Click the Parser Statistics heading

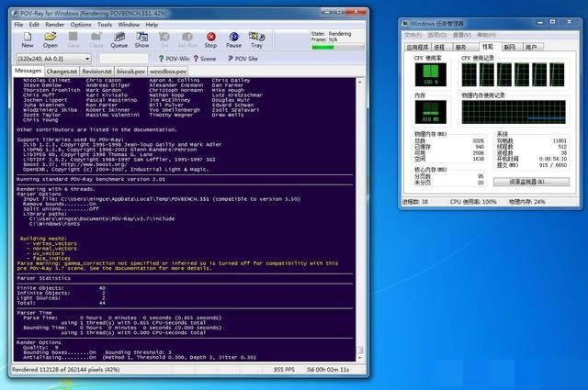pyautogui.click(x=43, y=278)
